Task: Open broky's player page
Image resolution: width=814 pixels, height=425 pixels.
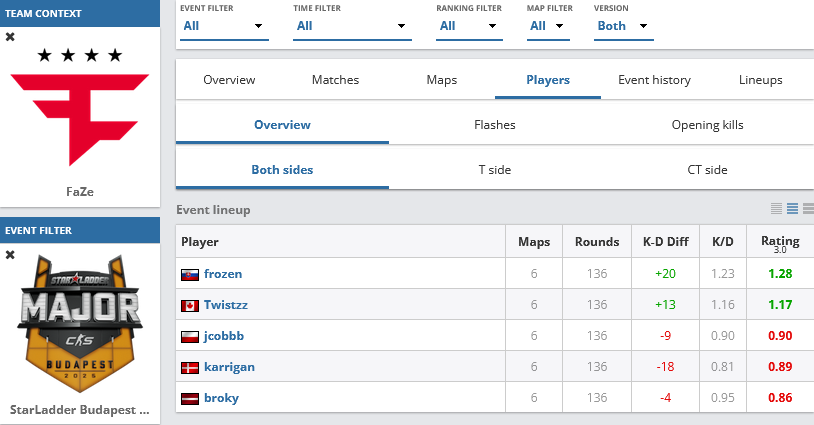Action: point(221,399)
